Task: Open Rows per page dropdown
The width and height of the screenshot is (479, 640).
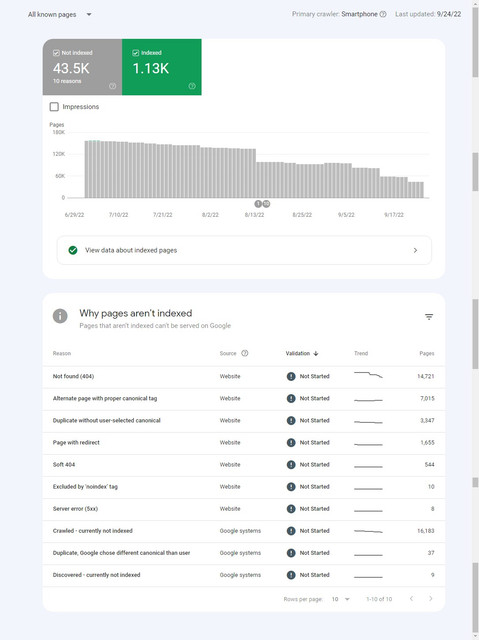Action: pos(341,599)
